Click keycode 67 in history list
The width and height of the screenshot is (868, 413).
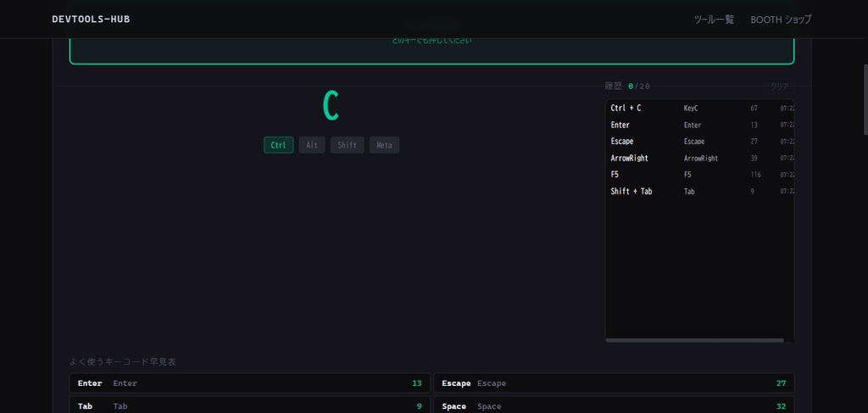pos(754,109)
